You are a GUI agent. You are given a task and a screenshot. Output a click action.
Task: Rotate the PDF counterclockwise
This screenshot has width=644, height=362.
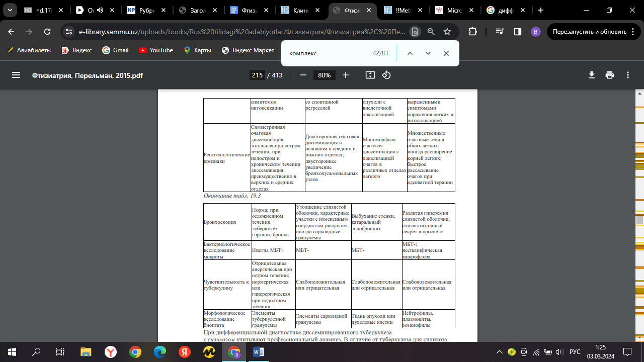coord(386,75)
